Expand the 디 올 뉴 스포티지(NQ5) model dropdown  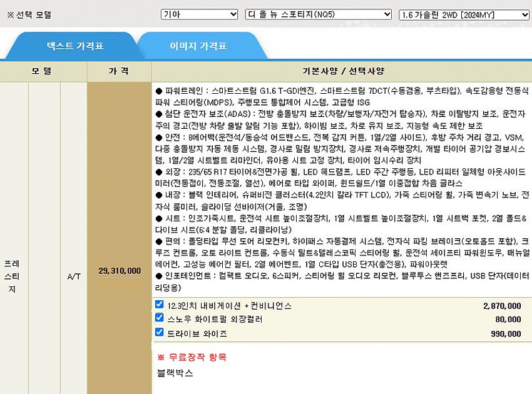click(x=319, y=14)
